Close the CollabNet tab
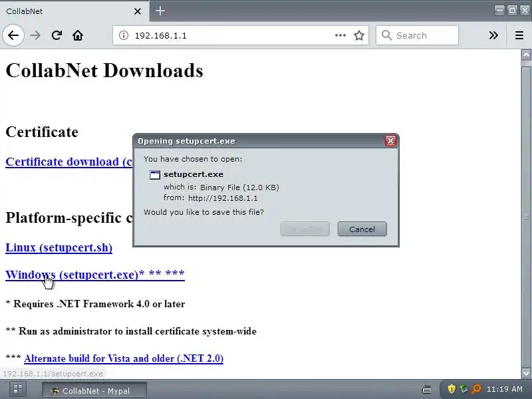This screenshot has height=399, width=532. [138, 11]
